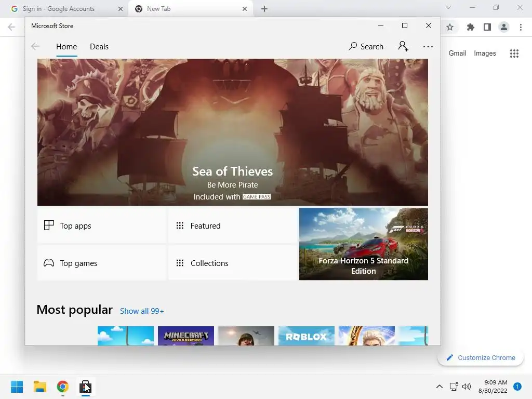Open the Home tab in Microsoft Store

pyautogui.click(x=66, y=46)
